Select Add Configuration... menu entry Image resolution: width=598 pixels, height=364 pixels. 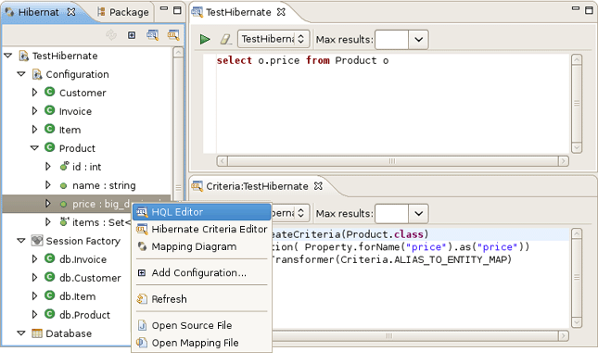tap(202, 273)
